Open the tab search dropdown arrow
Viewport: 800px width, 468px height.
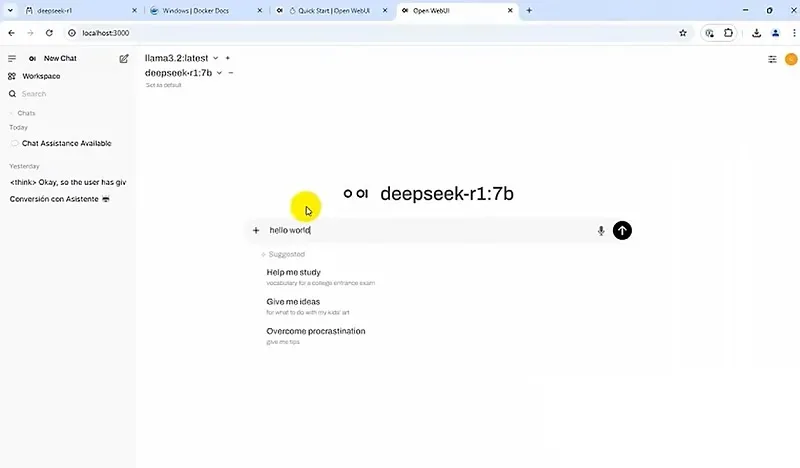pos(10,10)
